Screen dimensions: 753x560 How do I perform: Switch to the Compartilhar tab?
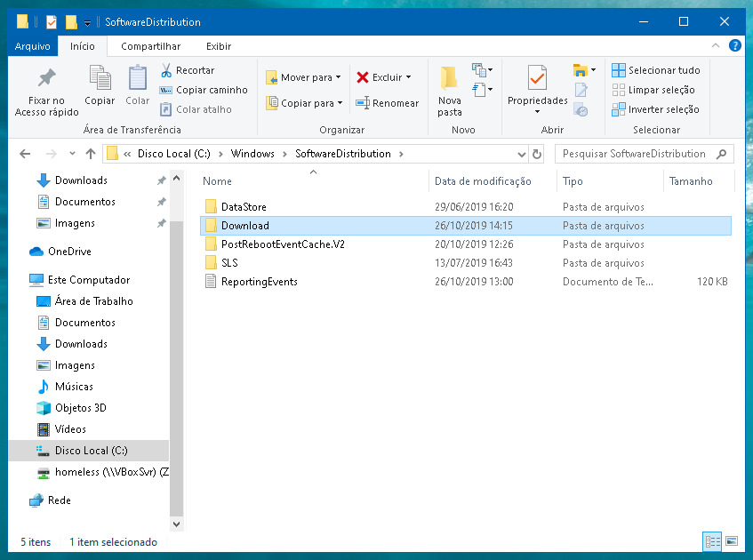point(151,46)
